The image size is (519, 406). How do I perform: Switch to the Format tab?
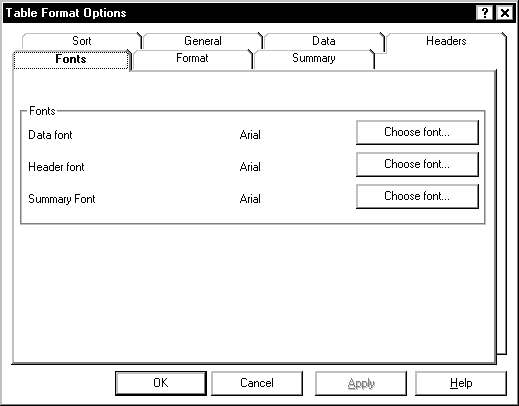[192, 58]
